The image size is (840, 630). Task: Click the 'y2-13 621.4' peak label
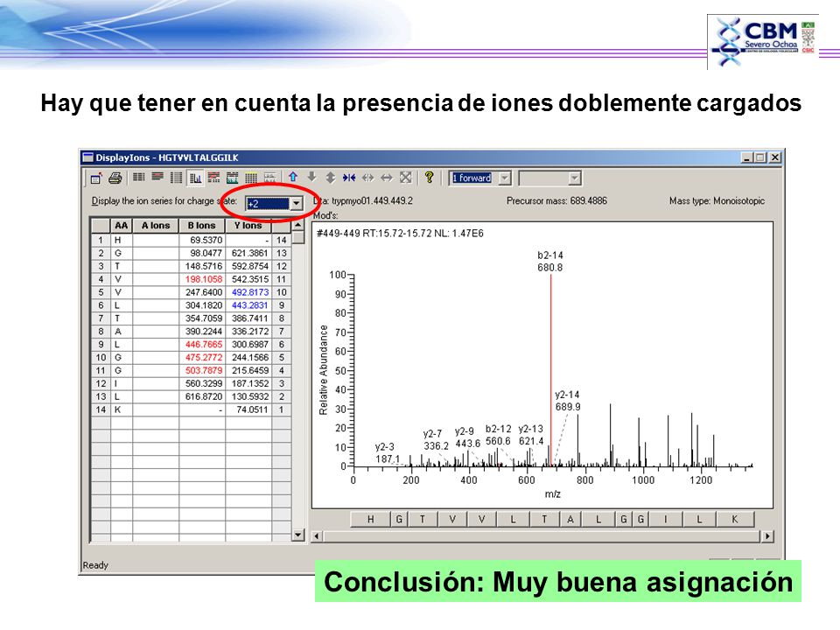coord(531,435)
